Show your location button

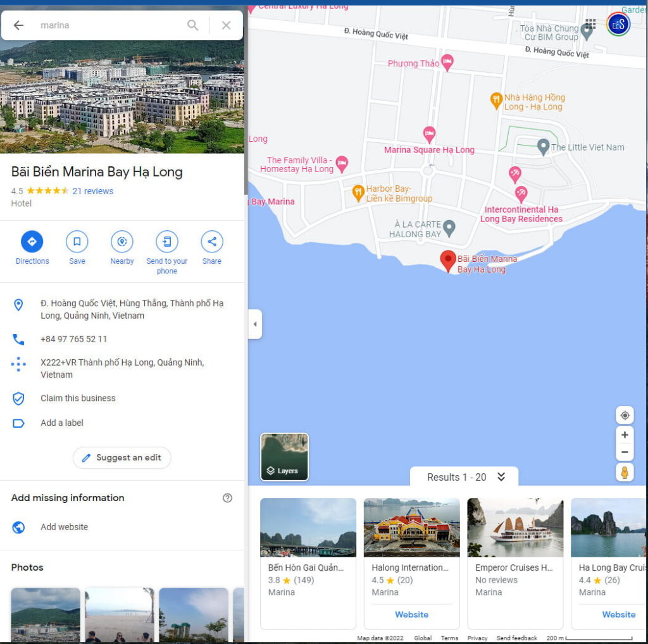[625, 415]
